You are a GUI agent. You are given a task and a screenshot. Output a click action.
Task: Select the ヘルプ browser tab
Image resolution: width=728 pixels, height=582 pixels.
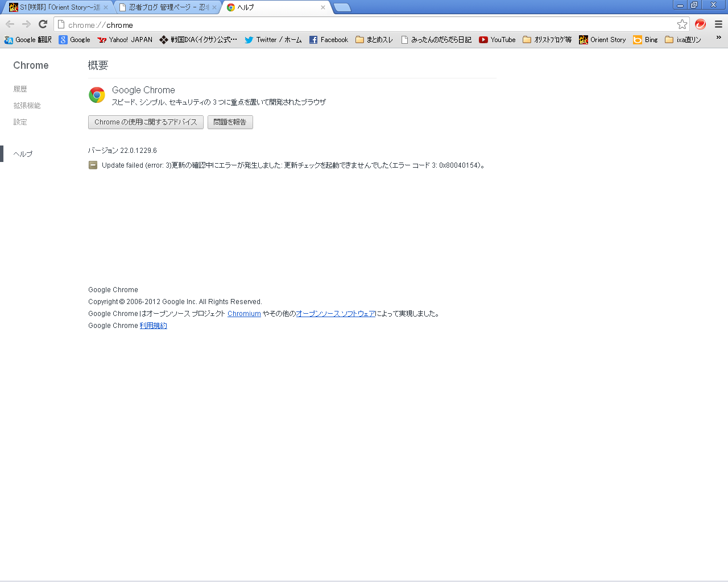(x=276, y=7)
